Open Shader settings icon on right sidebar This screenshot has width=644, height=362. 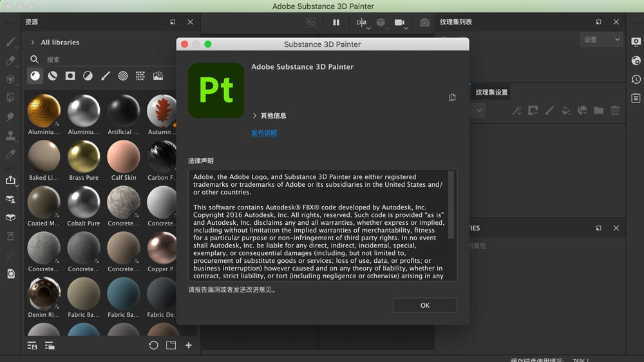click(x=636, y=61)
